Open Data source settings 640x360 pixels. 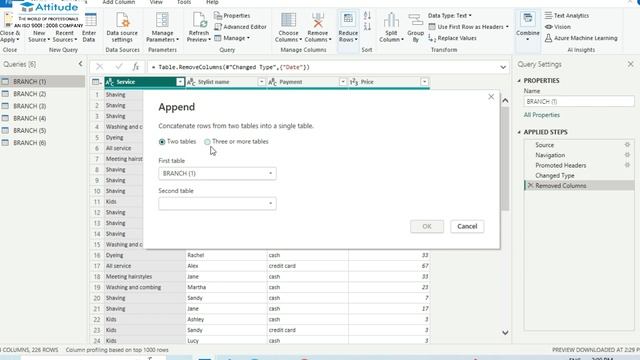pyautogui.click(x=122, y=27)
